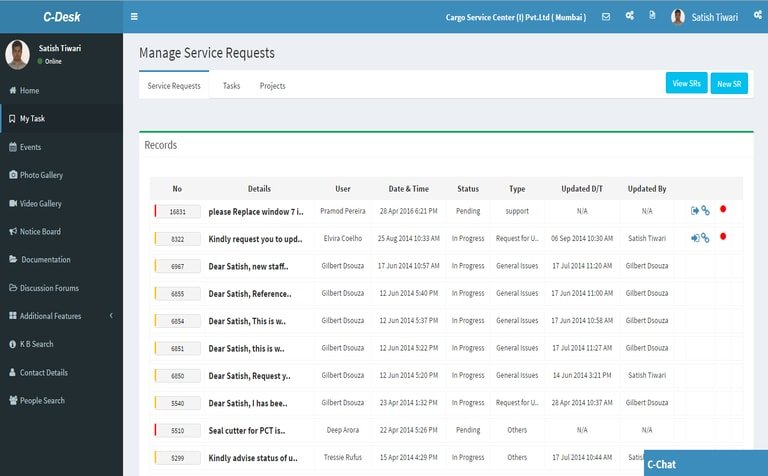This screenshot has width=768, height=476.
Task: Click the View SRs button
Action: [x=686, y=83]
